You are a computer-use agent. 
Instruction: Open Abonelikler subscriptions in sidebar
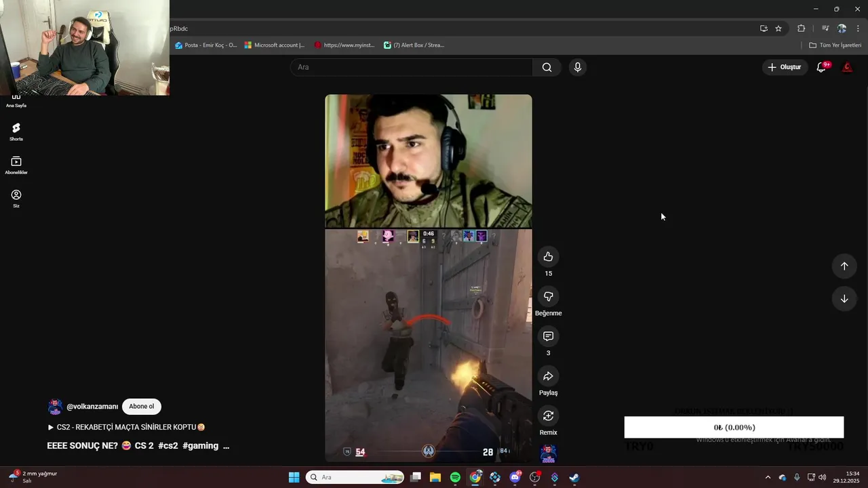(x=16, y=165)
